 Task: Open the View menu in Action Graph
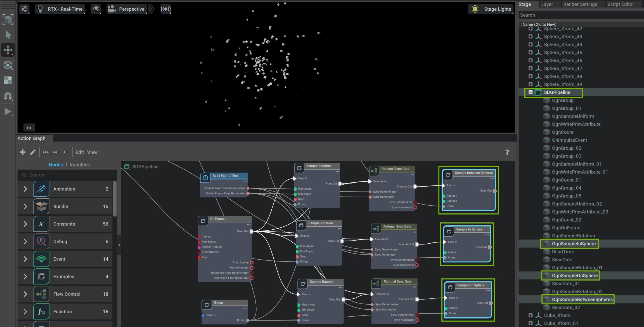[x=92, y=152]
